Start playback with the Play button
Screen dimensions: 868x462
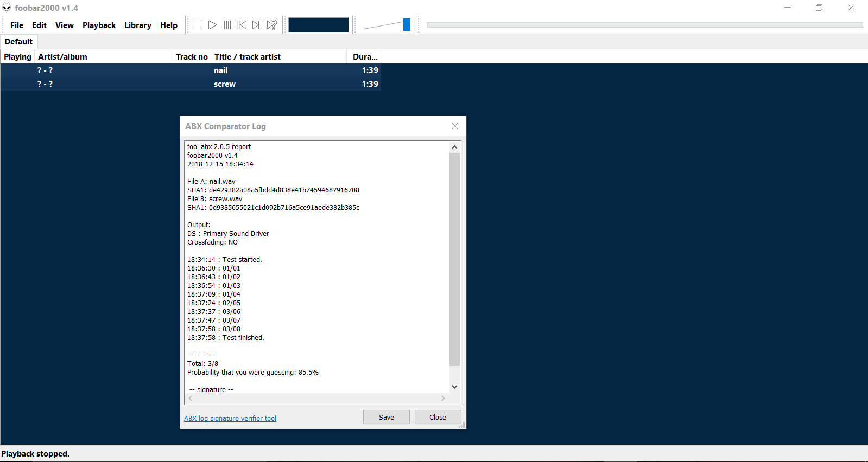click(x=213, y=25)
